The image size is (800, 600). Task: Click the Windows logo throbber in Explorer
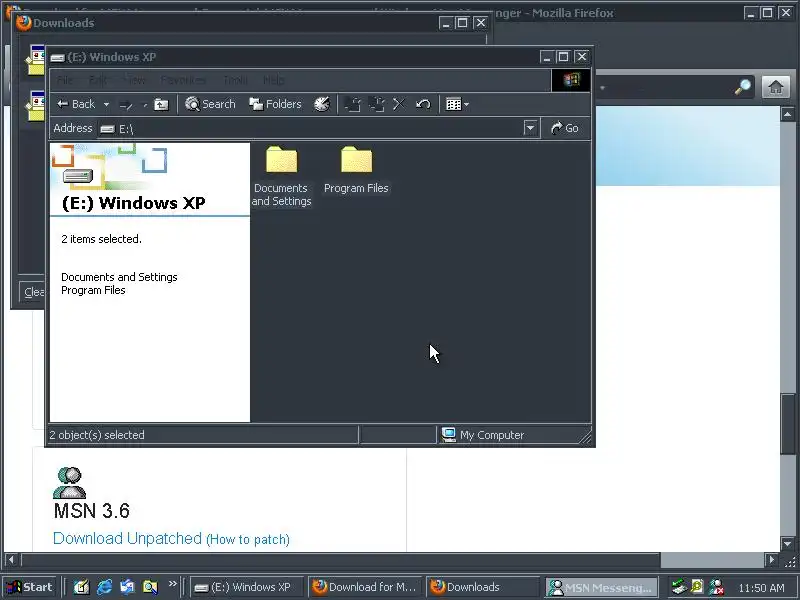[x=571, y=80]
